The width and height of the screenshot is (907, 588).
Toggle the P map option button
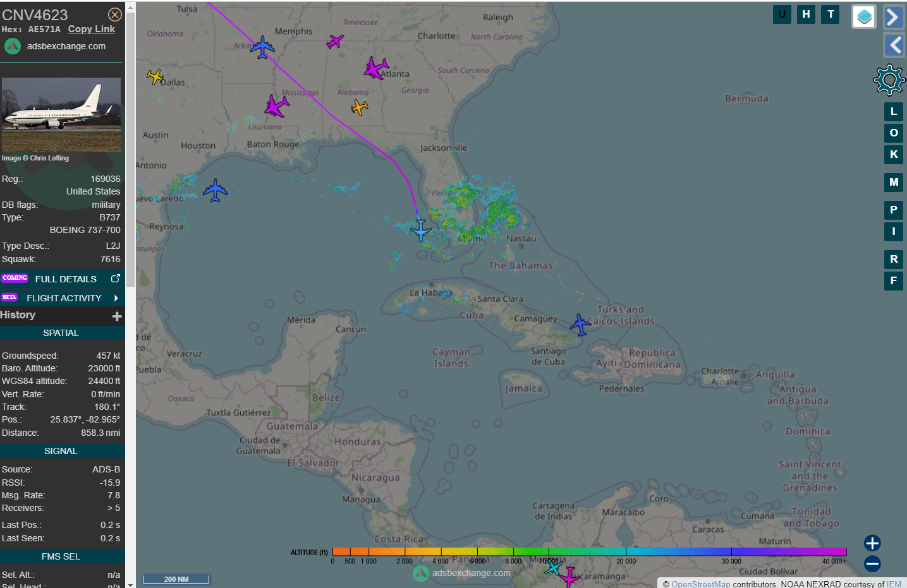pos(894,210)
